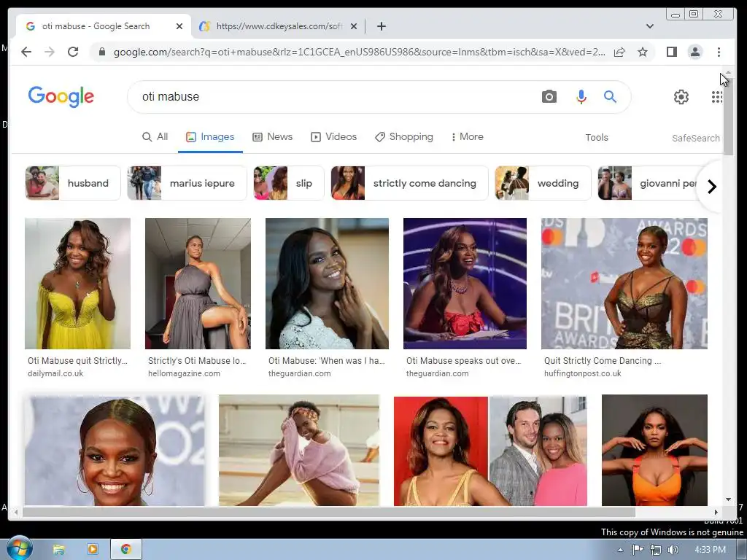Click the hellomagazine.com source text
The image size is (747, 560).
(x=184, y=374)
